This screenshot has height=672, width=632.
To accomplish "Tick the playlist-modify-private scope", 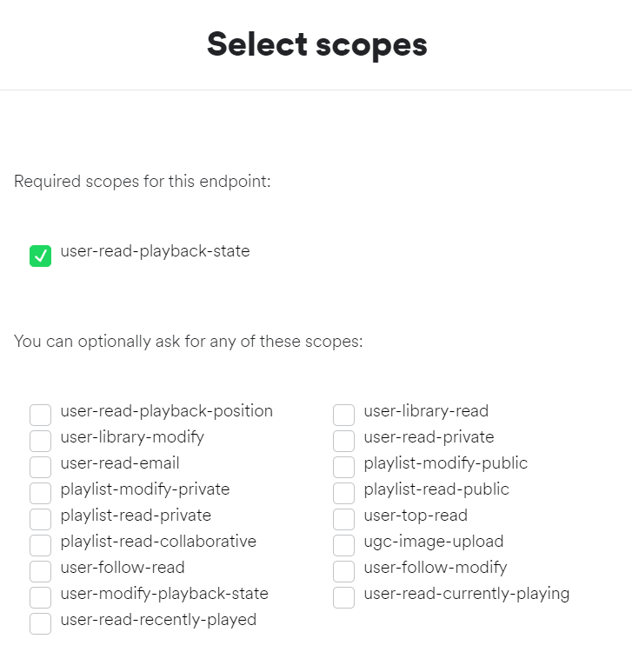I will [40, 493].
